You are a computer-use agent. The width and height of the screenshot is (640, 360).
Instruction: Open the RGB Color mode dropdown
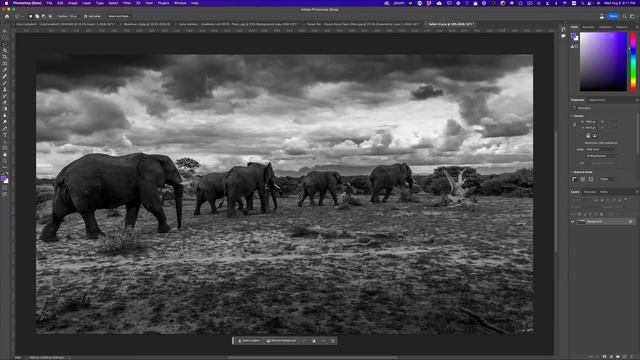[x=600, y=149]
